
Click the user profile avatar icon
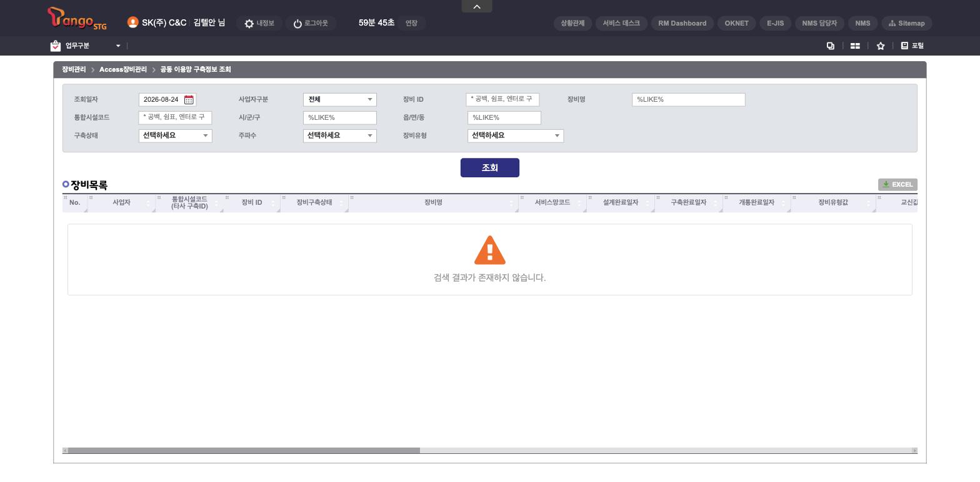pos(132,22)
